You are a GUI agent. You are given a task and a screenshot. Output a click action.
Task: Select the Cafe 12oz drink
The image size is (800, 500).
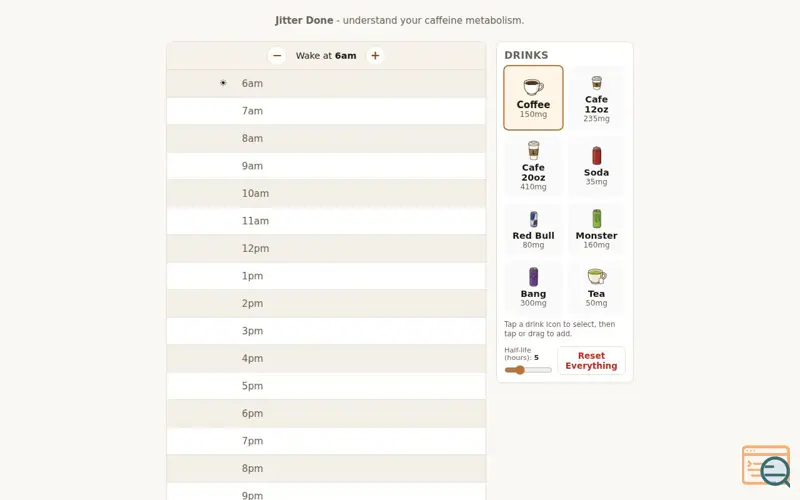tap(596, 97)
